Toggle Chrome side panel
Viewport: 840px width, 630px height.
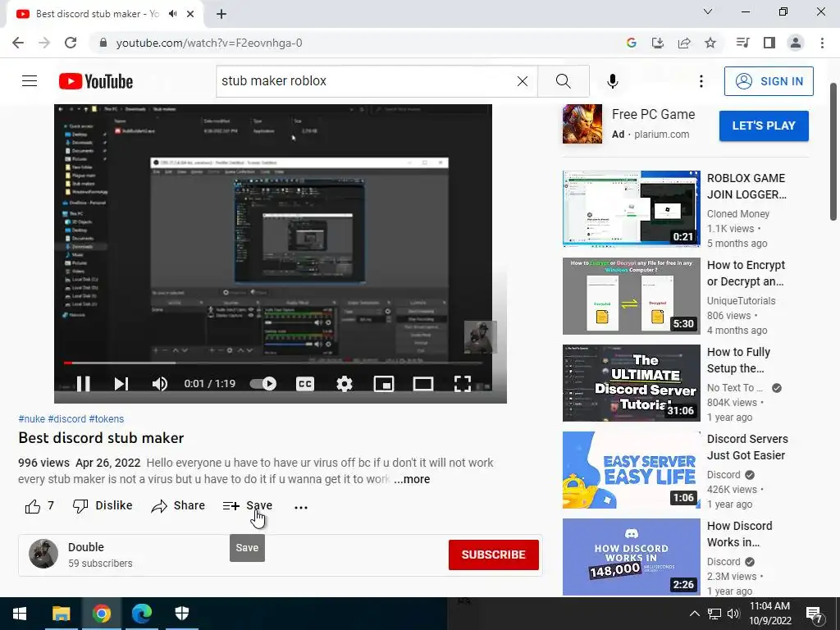coord(769,43)
